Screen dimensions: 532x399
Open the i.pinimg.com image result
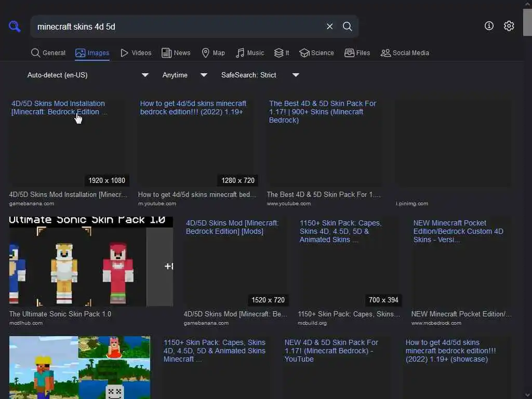[453, 142]
